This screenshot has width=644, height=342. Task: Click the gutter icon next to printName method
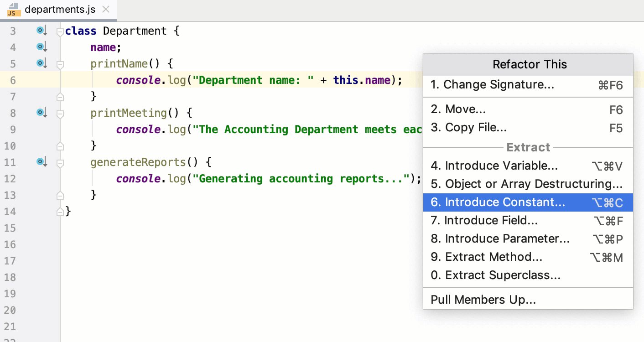pos(41,63)
